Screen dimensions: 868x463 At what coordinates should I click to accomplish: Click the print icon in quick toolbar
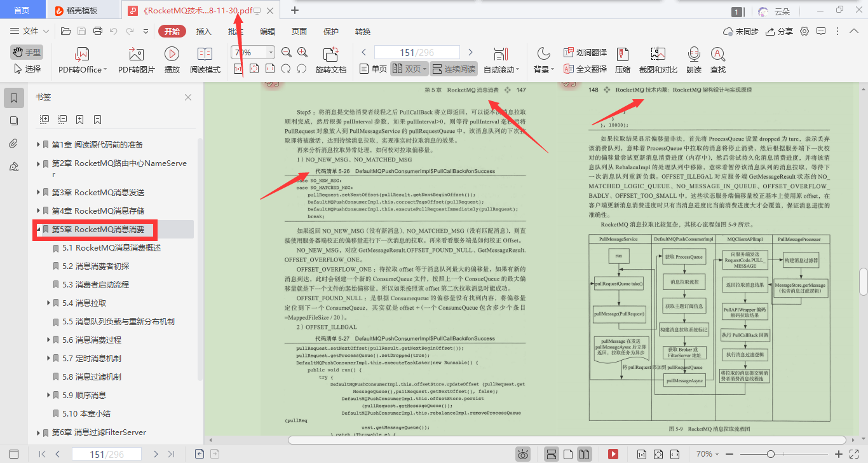click(98, 31)
